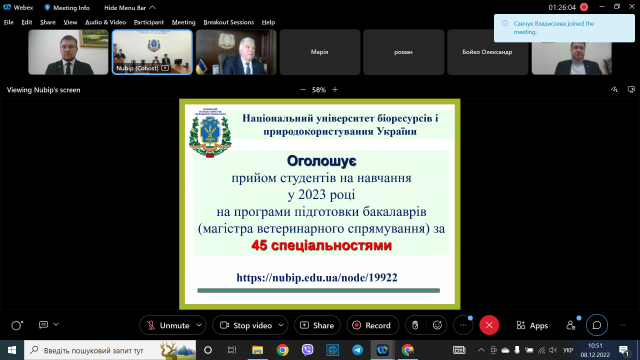The height and width of the screenshot is (360, 640).
Task: Open Google Chrome from taskbar
Action: pyautogui.click(x=282, y=350)
